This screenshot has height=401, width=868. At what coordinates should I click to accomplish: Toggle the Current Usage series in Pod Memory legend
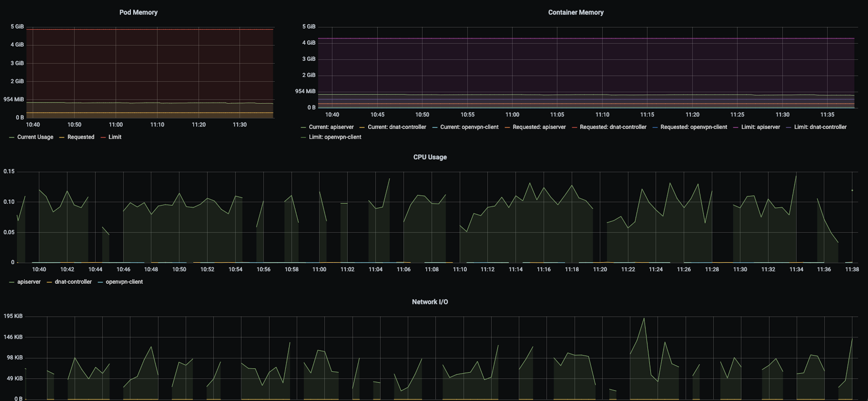[x=35, y=137]
